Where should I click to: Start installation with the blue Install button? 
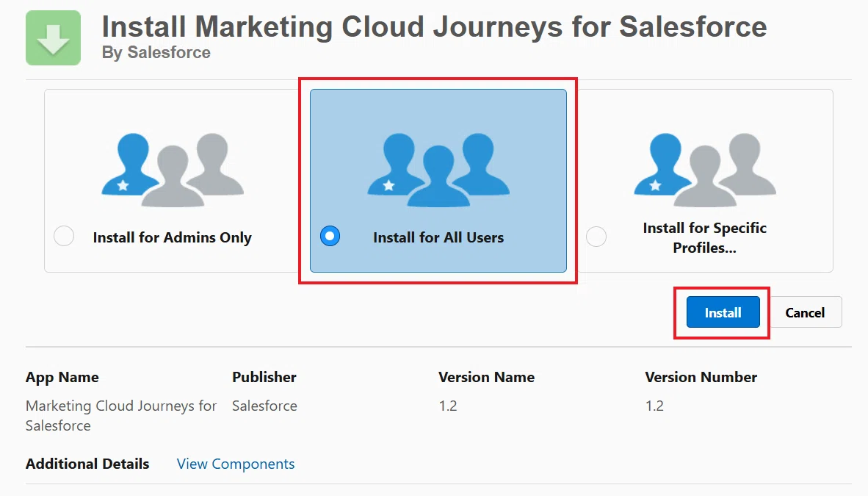coord(723,312)
